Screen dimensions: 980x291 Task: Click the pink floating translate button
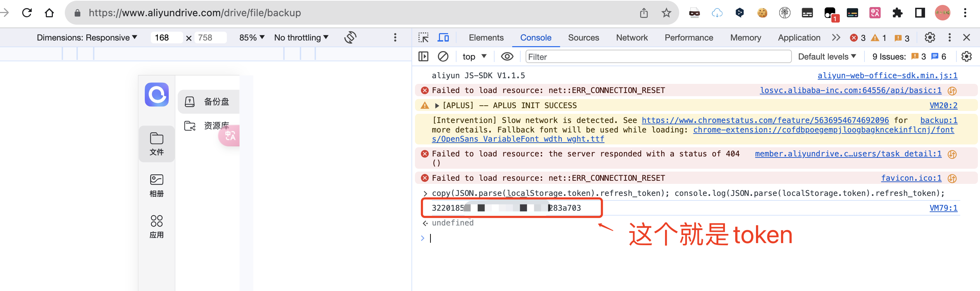[x=229, y=135]
